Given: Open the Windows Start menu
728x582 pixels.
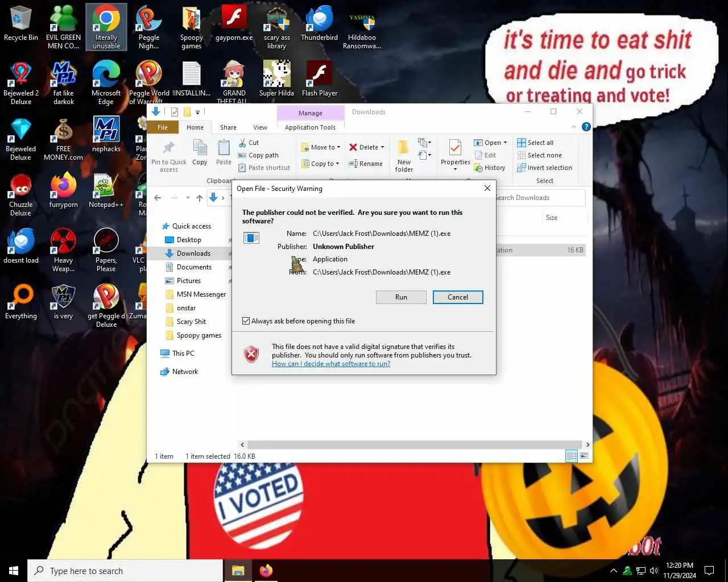Looking at the screenshot, I should coord(14,571).
